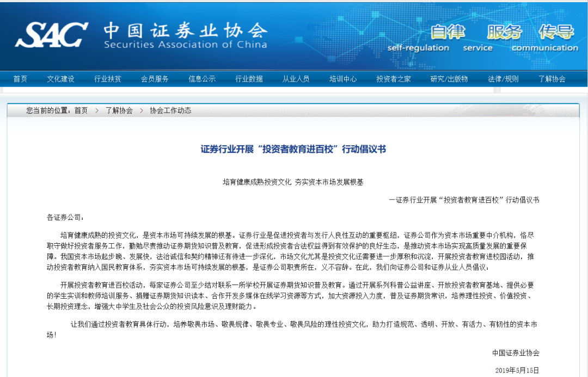
Task: Click 了解协会 breadcrumb link
Action: [x=119, y=110]
